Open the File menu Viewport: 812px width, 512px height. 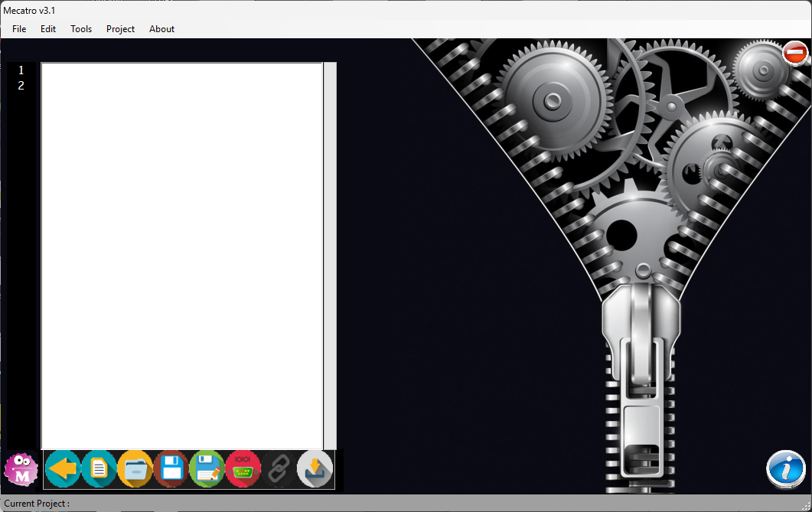19,29
